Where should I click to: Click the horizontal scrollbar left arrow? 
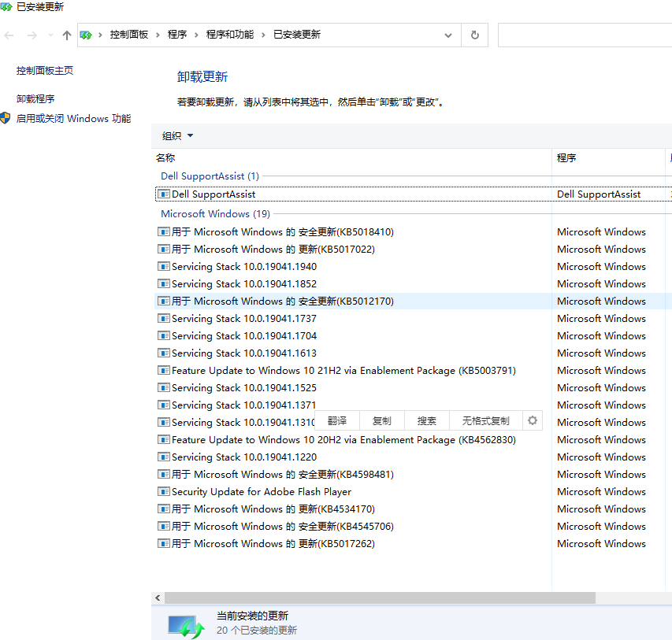[158, 597]
